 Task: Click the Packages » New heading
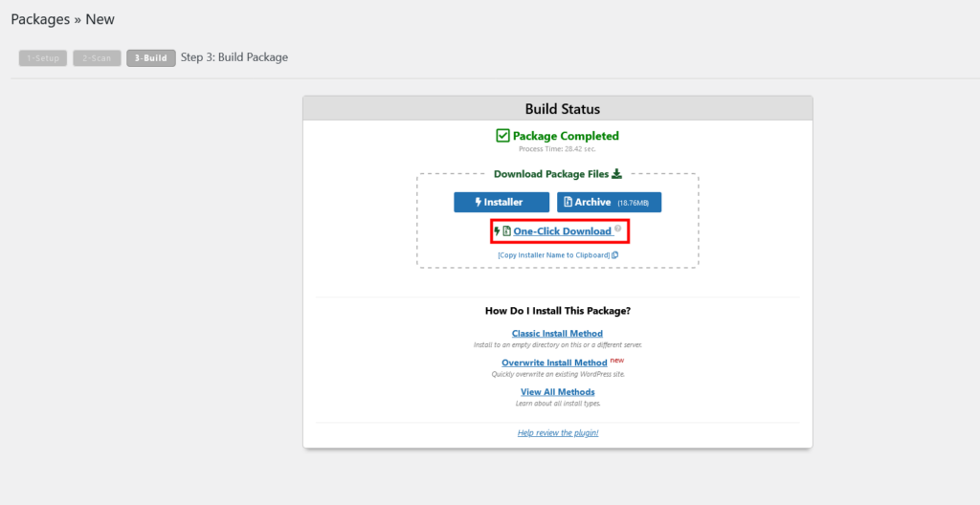tap(62, 19)
